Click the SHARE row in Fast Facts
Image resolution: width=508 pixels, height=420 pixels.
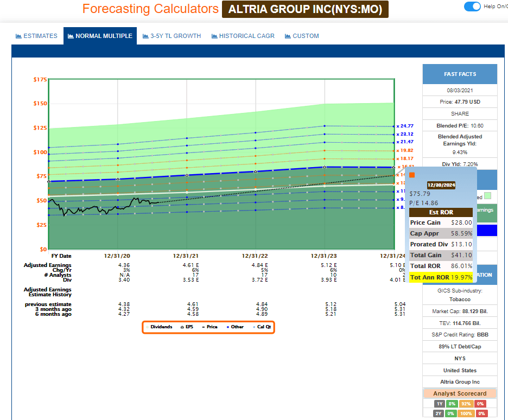(x=460, y=113)
